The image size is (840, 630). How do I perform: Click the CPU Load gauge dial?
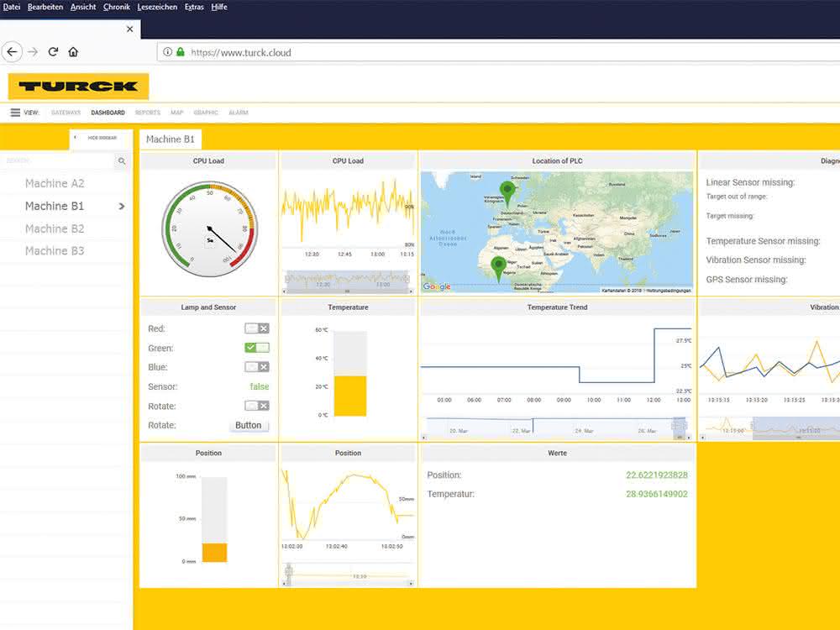[x=209, y=229]
